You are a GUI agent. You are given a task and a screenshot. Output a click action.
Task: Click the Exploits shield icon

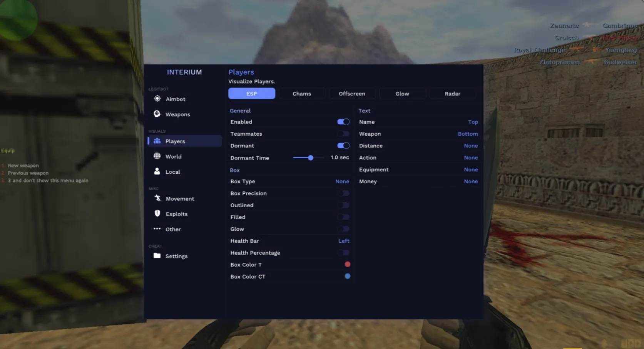(157, 213)
